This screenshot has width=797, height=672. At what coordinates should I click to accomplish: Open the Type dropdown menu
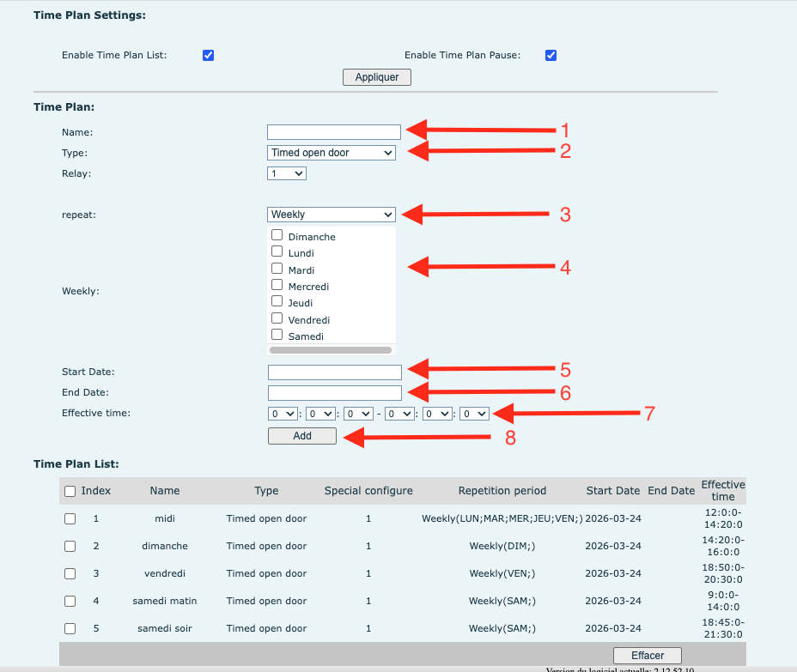click(331, 153)
